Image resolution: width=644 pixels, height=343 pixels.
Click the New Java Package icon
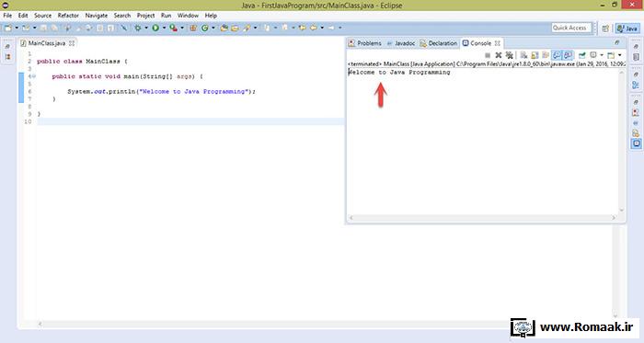click(192, 28)
